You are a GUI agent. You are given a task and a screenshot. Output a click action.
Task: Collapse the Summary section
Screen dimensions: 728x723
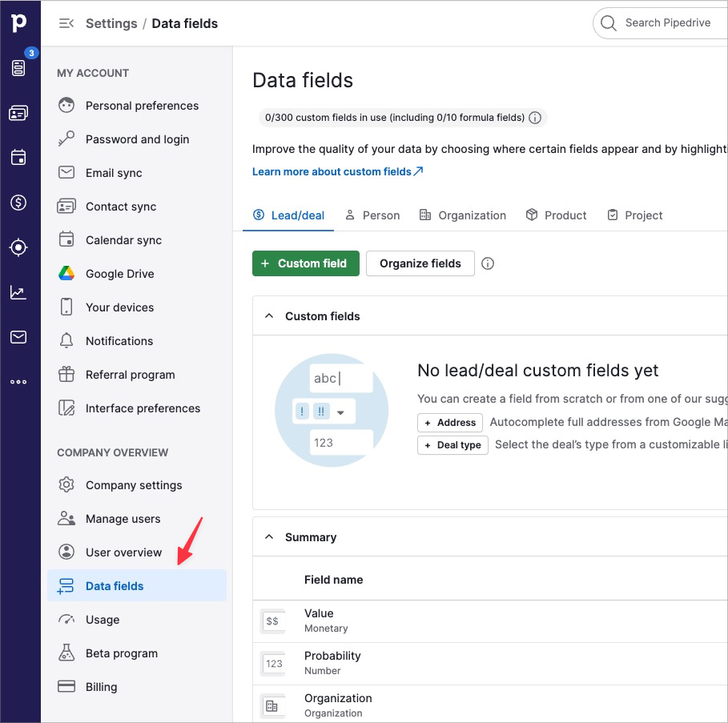point(269,537)
